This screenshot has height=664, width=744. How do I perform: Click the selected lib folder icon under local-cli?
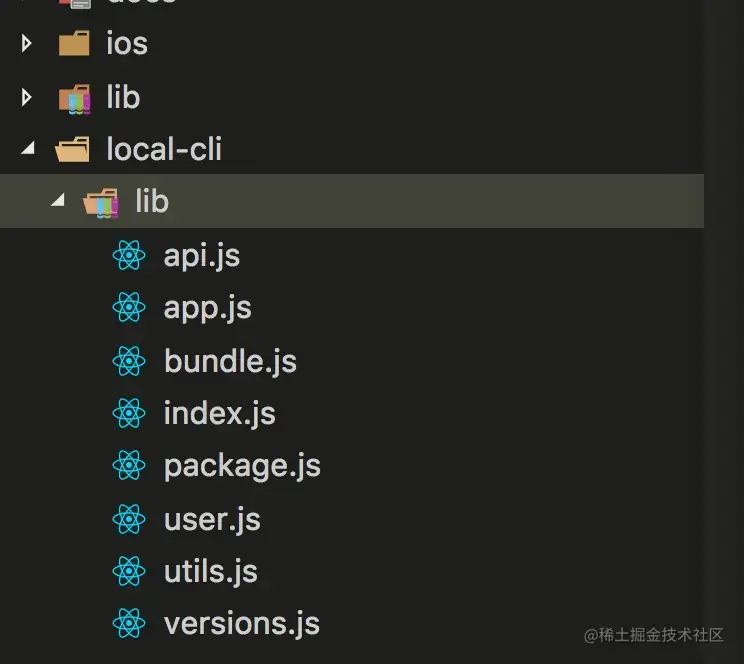click(101, 203)
